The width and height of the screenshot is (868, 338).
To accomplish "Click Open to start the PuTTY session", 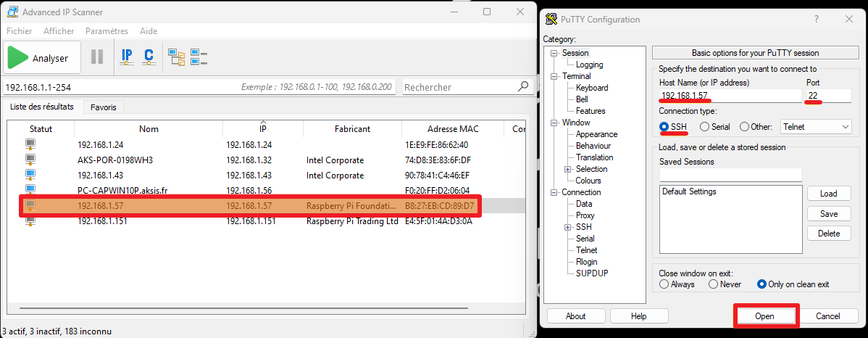I will [x=764, y=316].
